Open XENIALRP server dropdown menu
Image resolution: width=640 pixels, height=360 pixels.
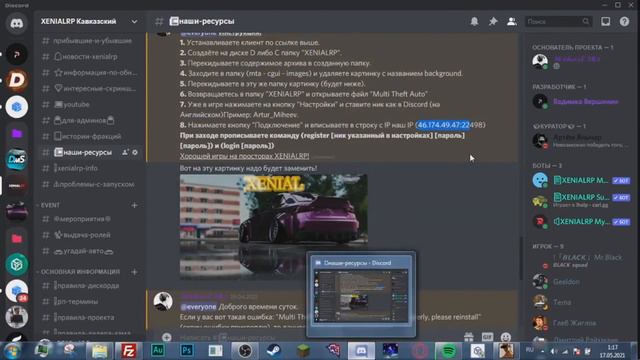click(134, 21)
